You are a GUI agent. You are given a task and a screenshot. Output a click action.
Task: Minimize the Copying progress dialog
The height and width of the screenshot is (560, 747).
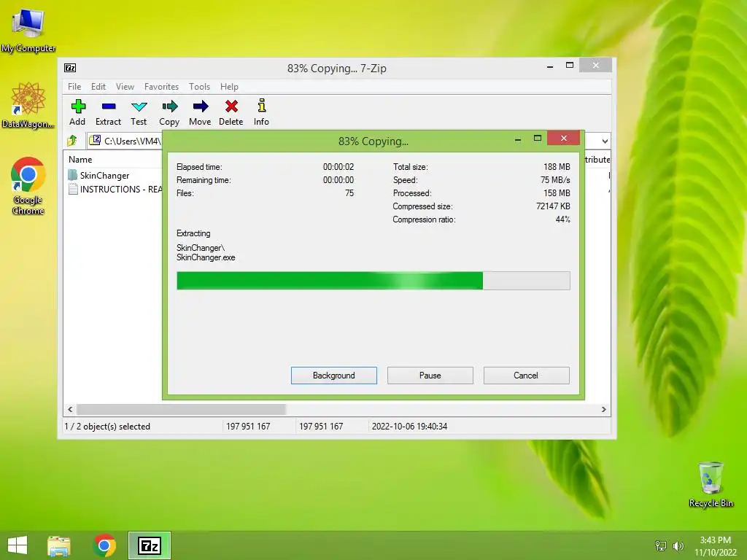(x=518, y=139)
